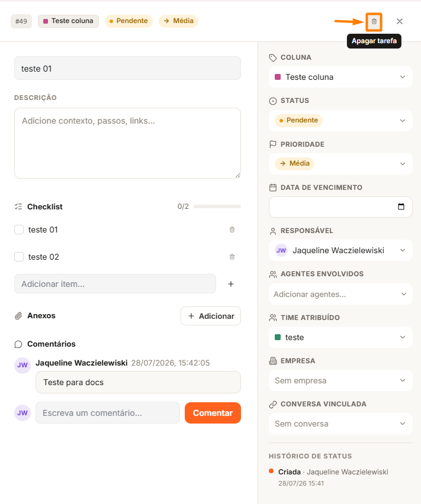The width and height of the screenshot is (421, 504).
Task: Click the Comentar button
Action: coord(213,413)
